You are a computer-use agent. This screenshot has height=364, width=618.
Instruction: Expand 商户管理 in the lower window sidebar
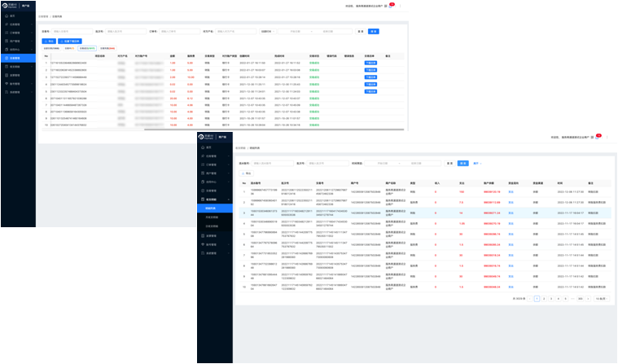pos(215,173)
